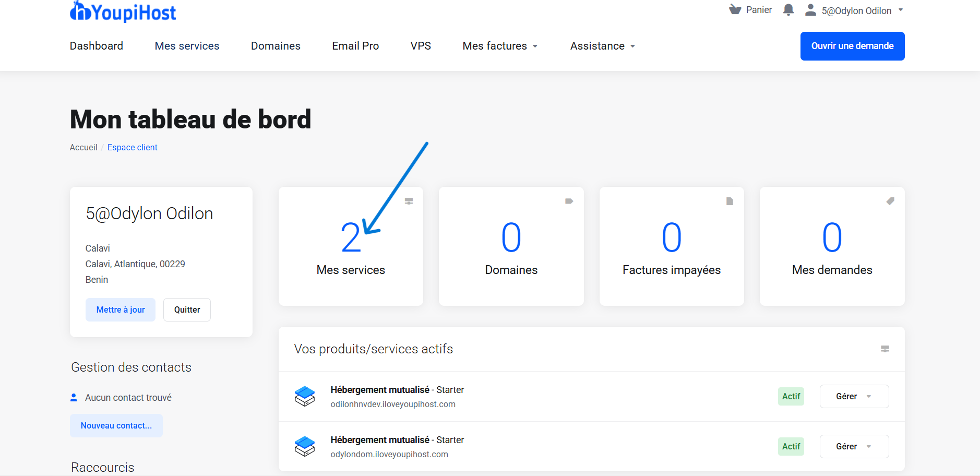
Task: Click the Mettre à jour button
Action: pos(121,310)
